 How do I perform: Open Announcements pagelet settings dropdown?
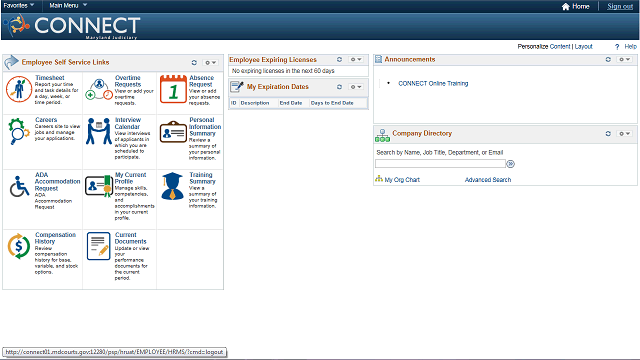(625, 60)
